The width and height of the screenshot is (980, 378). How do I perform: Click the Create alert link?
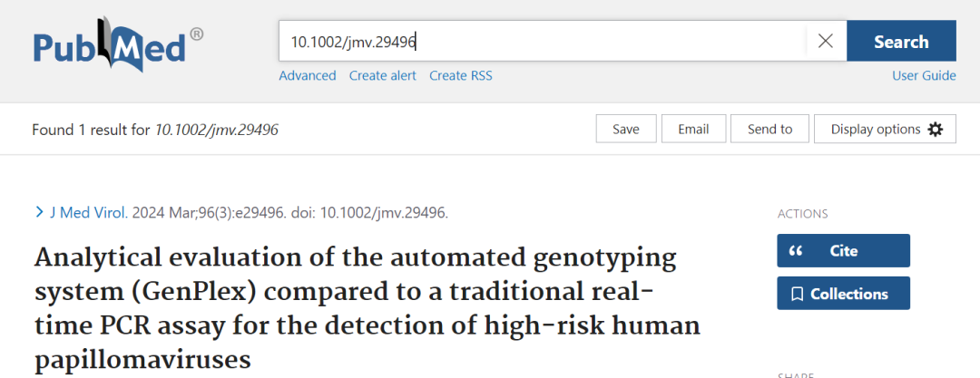coord(383,75)
